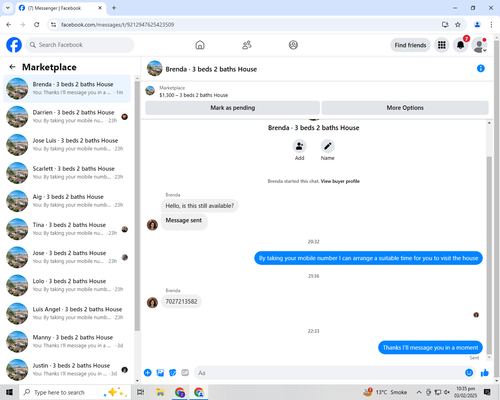Attach a file with the photo icon
The height and width of the screenshot is (400, 500).
coord(160,373)
